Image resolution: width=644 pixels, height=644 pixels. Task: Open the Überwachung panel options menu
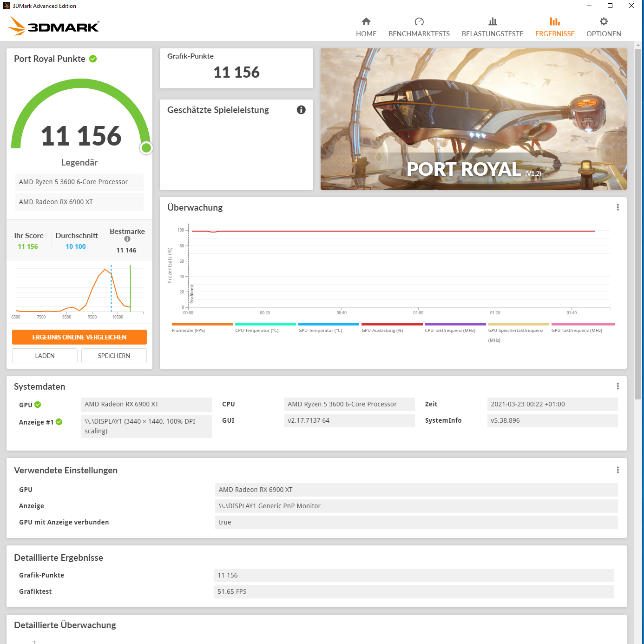tap(618, 207)
